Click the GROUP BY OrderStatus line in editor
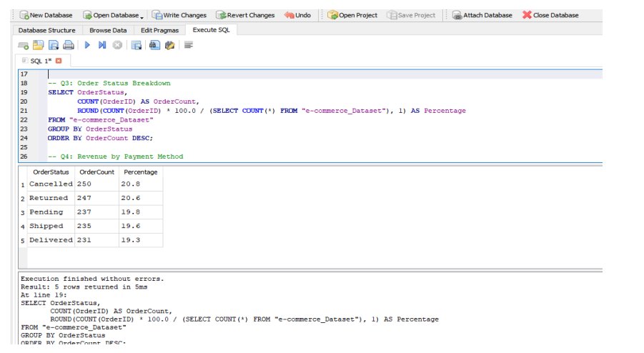 pos(90,129)
